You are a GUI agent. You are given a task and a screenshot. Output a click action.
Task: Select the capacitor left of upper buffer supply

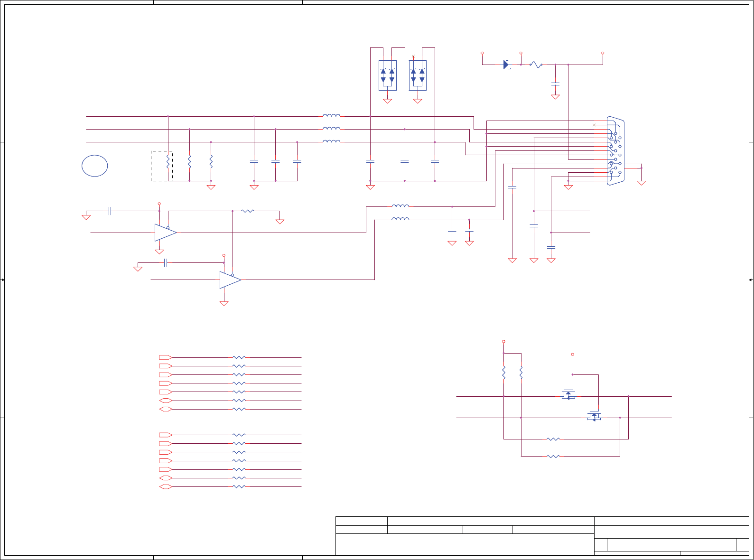pos(110,211)
